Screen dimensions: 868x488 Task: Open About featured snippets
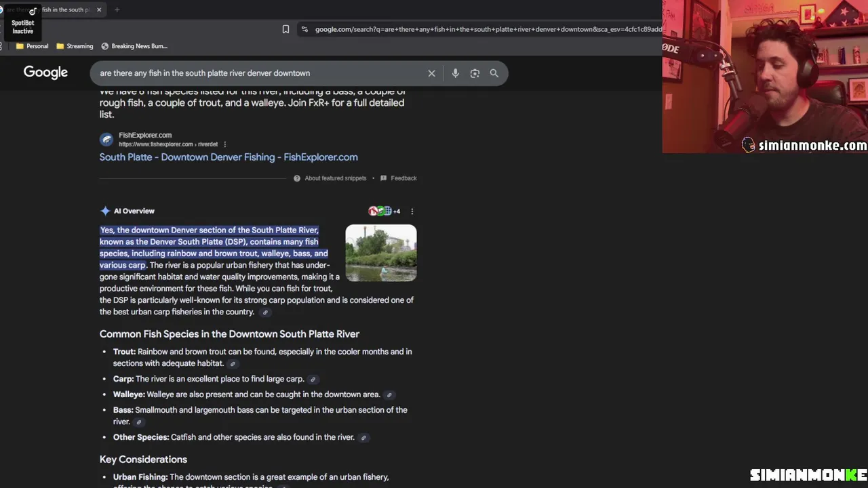tap(330, 178)
